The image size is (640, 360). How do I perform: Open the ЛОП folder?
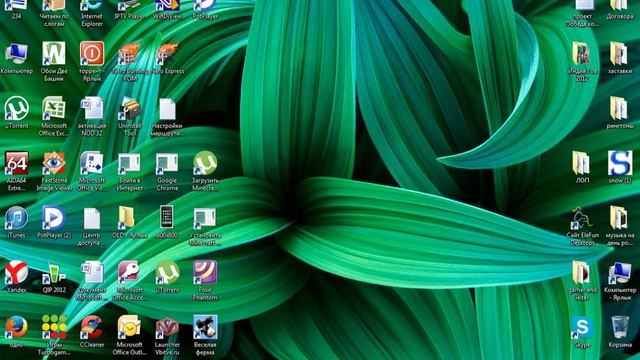pos(582,167)
